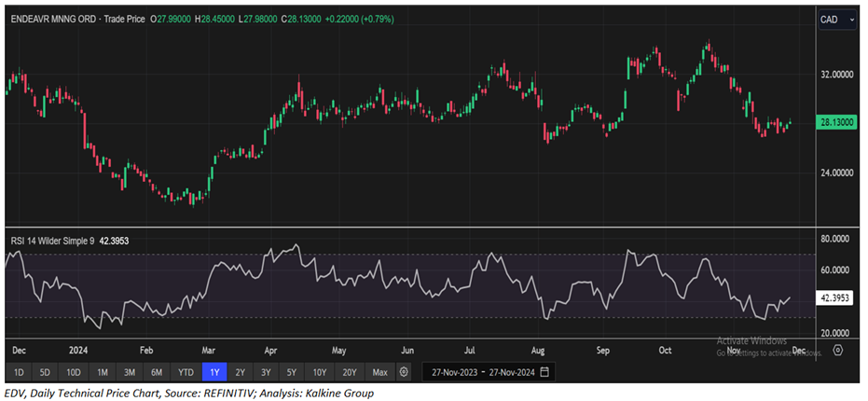
Task: Select the YTD range button
Action: tap(186, 372)
